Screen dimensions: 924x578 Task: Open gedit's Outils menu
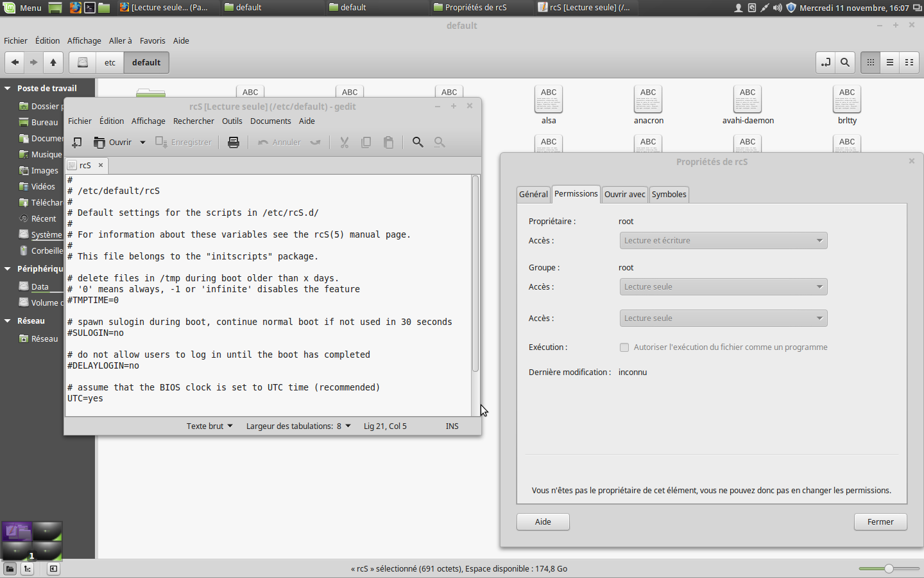232,121
